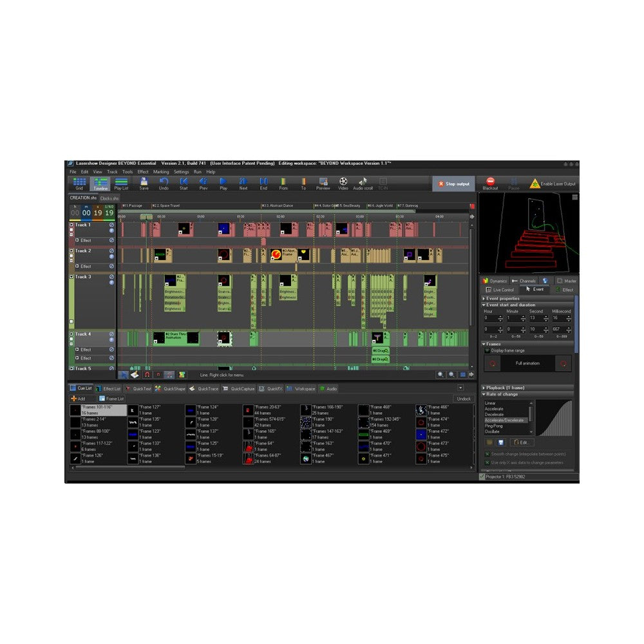Open the Cue List tab
The height and width of the screenshot is (644, 644).
81,388
